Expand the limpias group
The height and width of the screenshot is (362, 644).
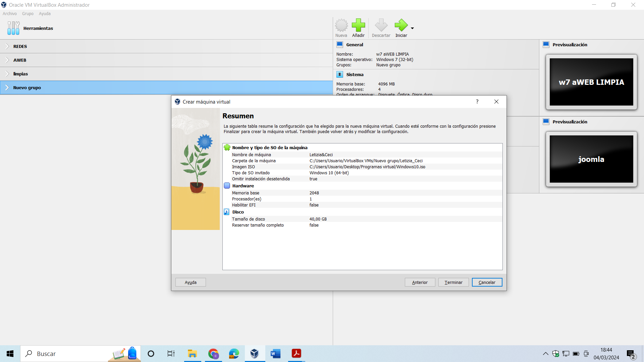tap(7, 74)
